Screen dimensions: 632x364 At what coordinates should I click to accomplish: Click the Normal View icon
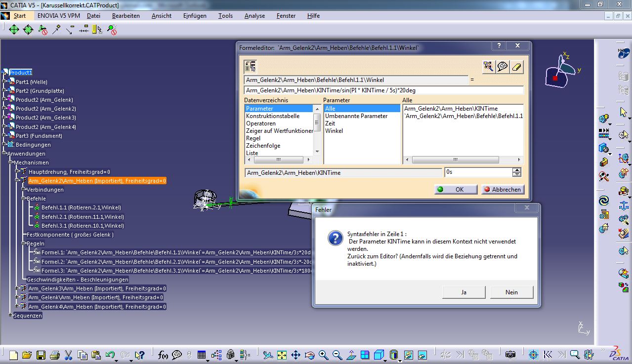tap(351, 355)
